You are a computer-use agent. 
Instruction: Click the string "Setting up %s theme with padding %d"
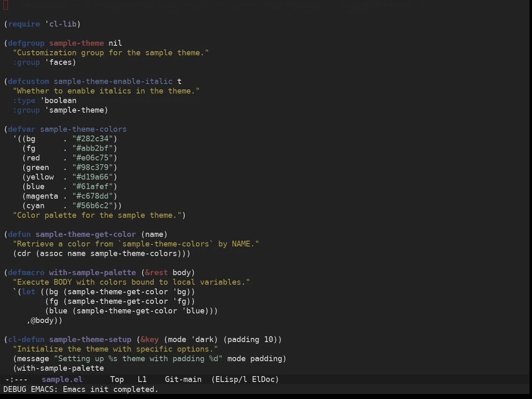(138, 359)
